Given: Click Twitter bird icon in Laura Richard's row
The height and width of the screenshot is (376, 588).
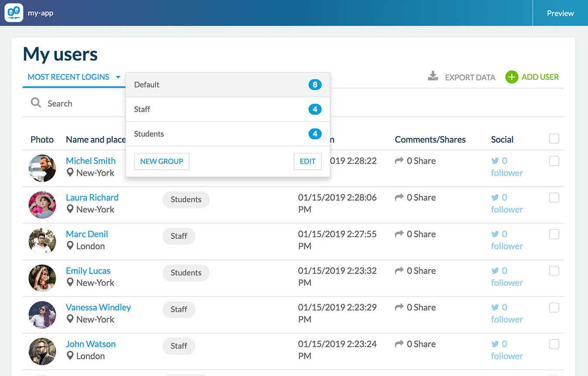Looking at the screenshot, I should pos(495,197).
